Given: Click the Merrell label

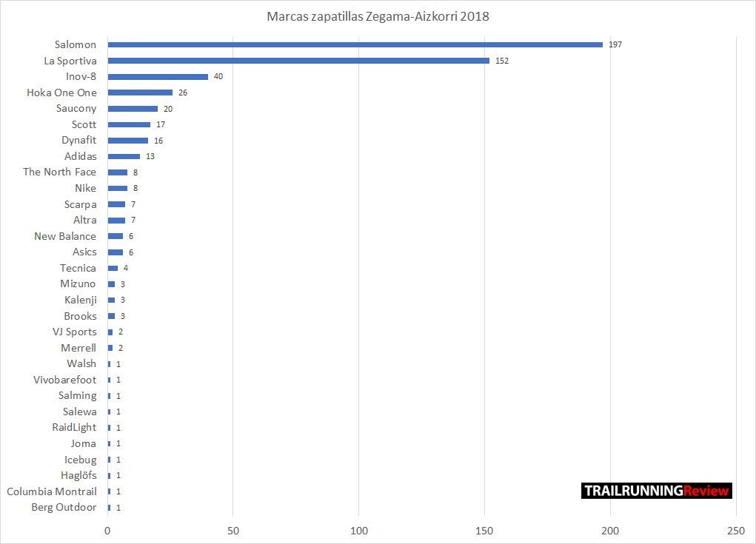Looking at the screenshot, I should tap(78, 348).
